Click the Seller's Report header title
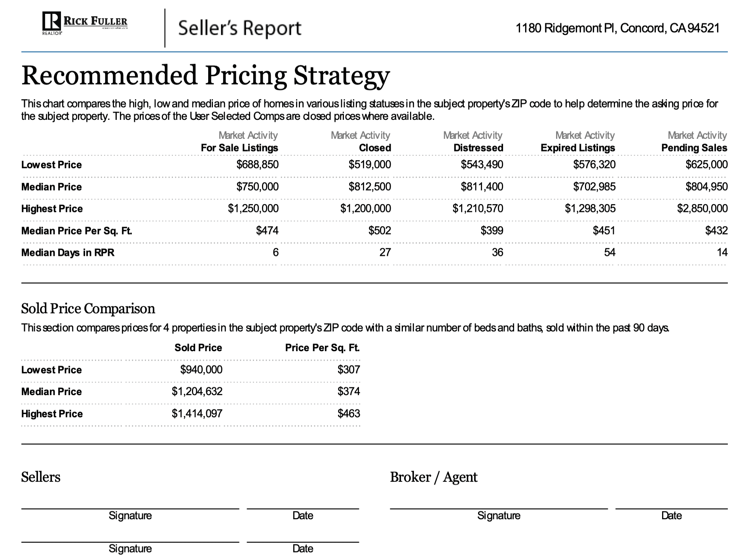 coord(239,28)
